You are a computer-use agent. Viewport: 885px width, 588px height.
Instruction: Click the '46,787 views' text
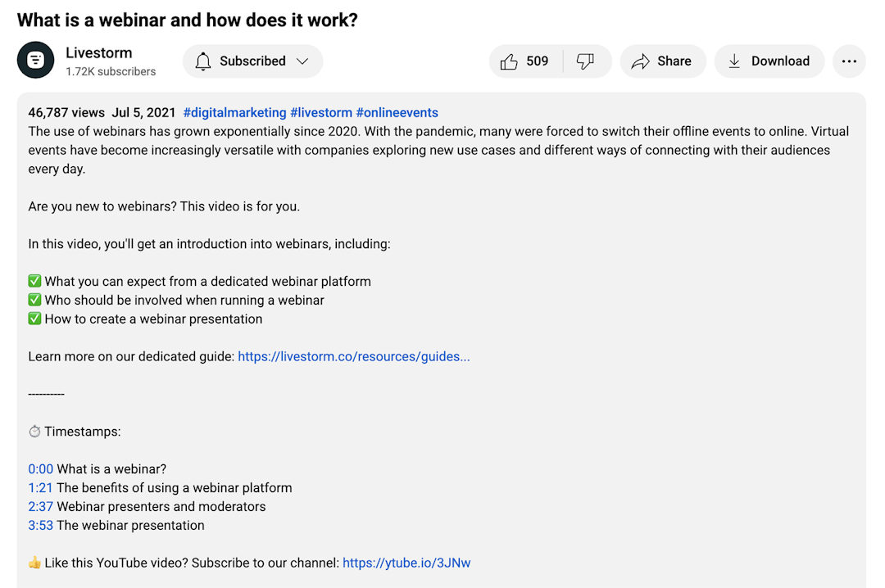[66, 112]
